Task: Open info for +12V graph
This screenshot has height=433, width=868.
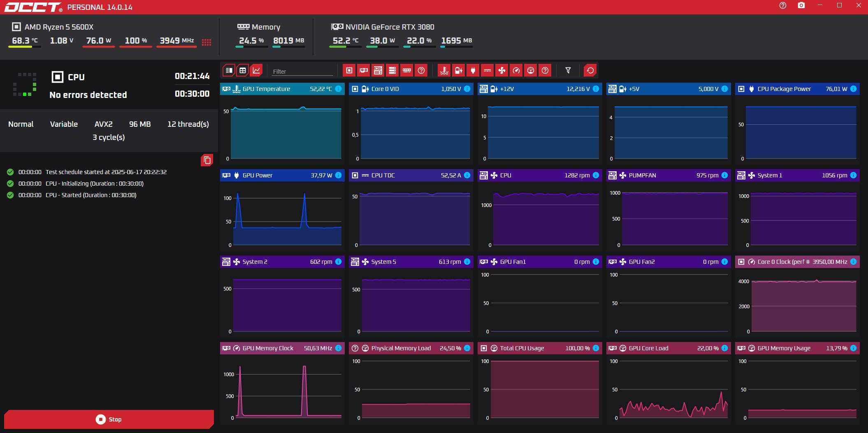Action: tap(596, 88)
